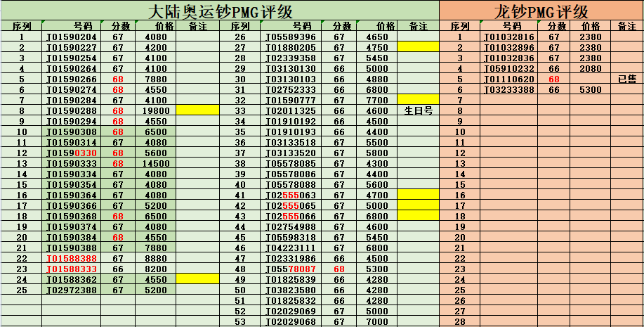644x327 pixels.
Task: Select serial number T02011325
Action: coord(291,110)
